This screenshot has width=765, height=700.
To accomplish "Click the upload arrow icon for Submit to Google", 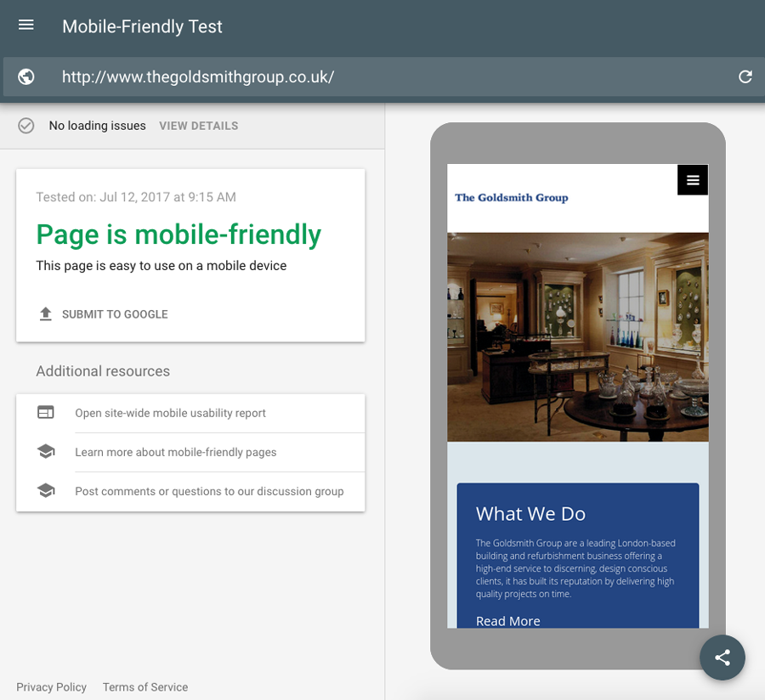I will 45,314.
